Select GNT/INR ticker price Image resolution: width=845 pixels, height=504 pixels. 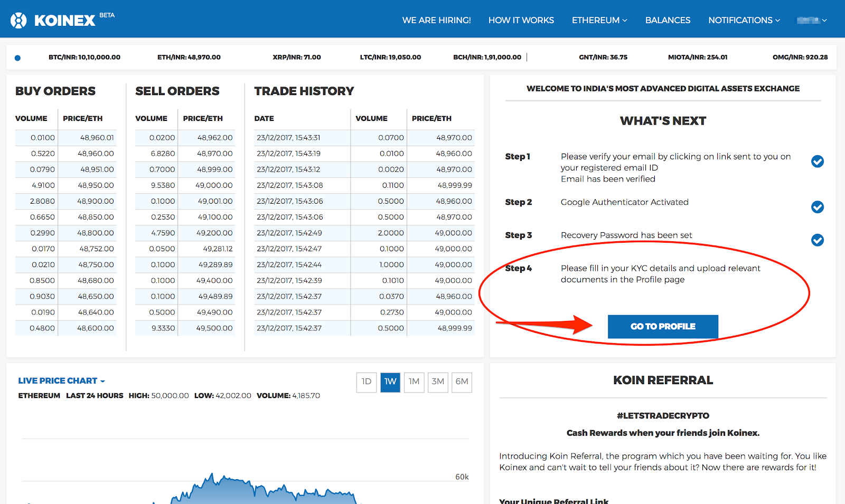coord(603,57)
